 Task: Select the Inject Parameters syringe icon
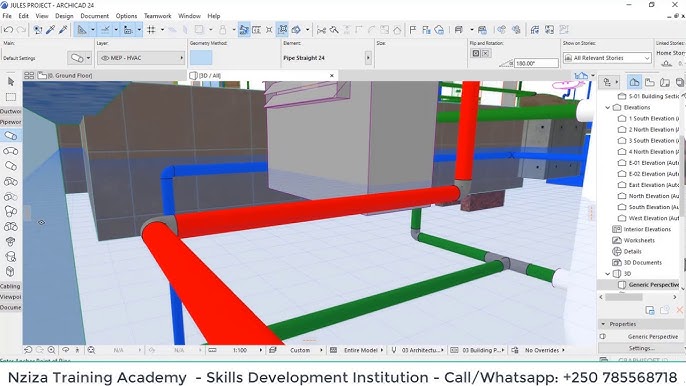pyautogui.click(x=63, y=30)
